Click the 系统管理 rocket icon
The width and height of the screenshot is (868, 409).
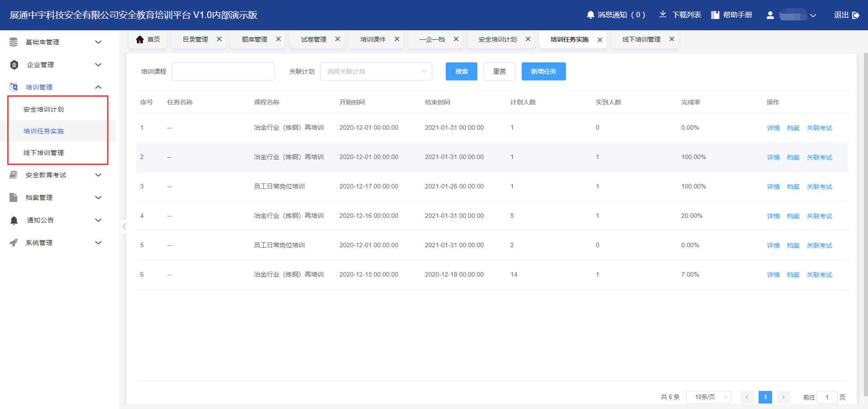click(x=14, y=243)
